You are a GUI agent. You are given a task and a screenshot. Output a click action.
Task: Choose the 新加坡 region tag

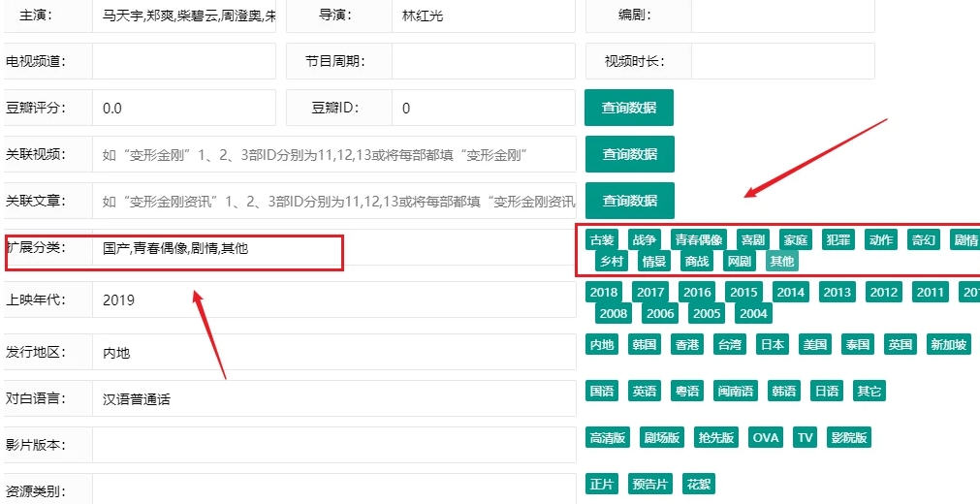[949, 345]
